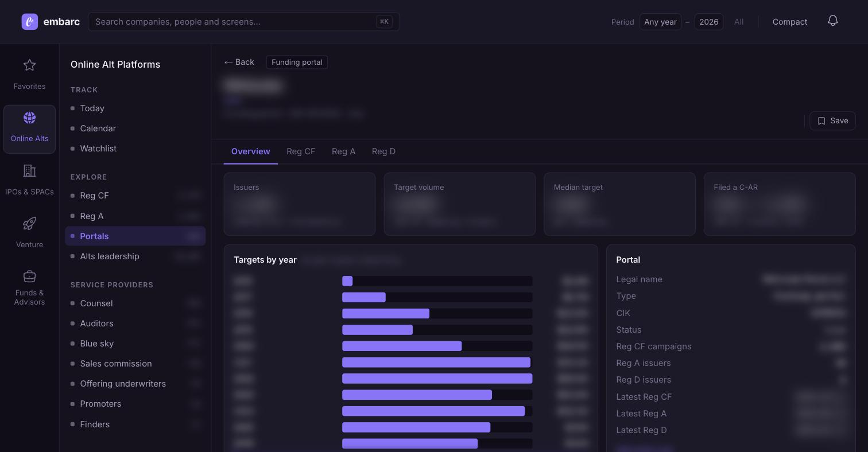This screenshot has height=452, width=868.
Task: Open Finders in sidebar
Action: click(x=135, y=424)
